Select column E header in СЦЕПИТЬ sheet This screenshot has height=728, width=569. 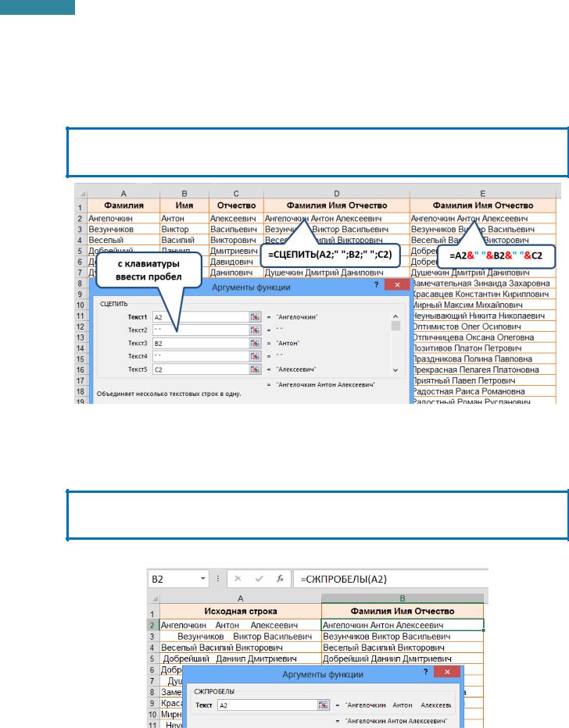click(x=482, y=194)
